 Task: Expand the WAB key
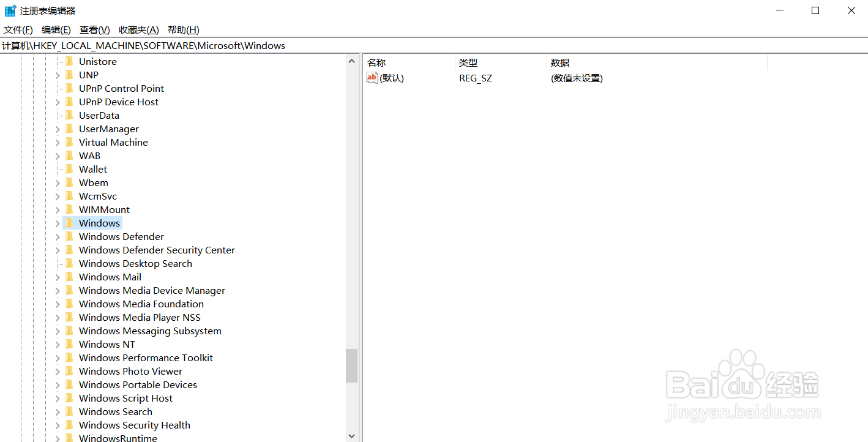[x=58, y=155]
